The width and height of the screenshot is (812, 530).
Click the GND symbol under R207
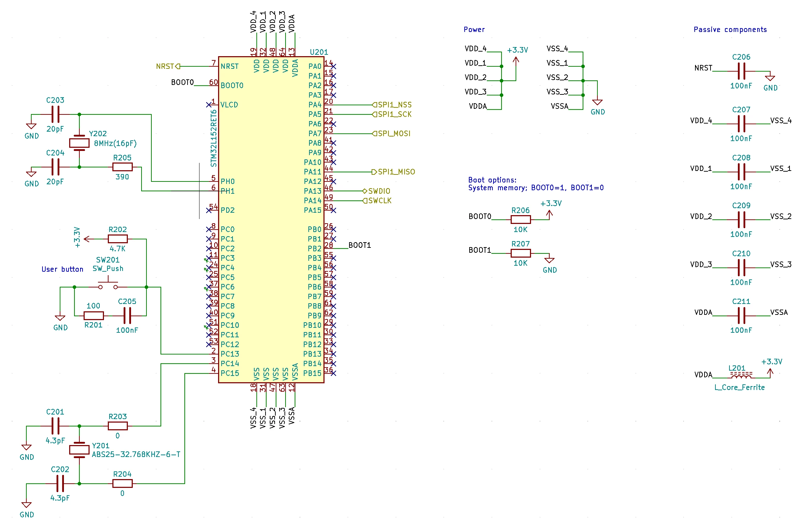pos(549,261)
